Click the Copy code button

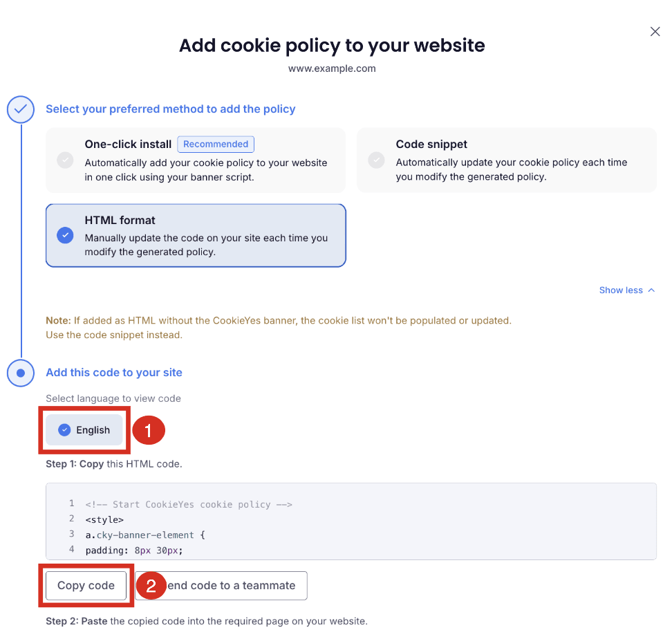[86, 586]
